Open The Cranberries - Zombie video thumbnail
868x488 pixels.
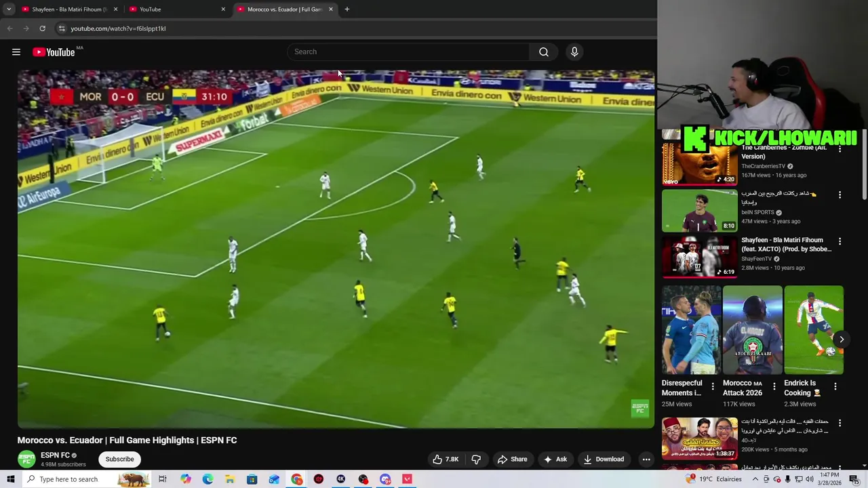click(699, 164)
